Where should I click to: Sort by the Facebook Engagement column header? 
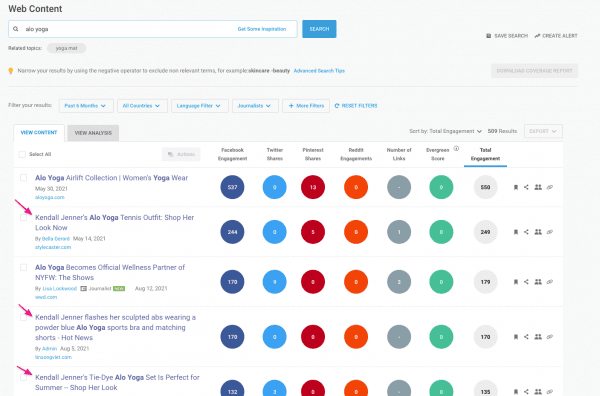pyautogui.click(x=232, y=154)
